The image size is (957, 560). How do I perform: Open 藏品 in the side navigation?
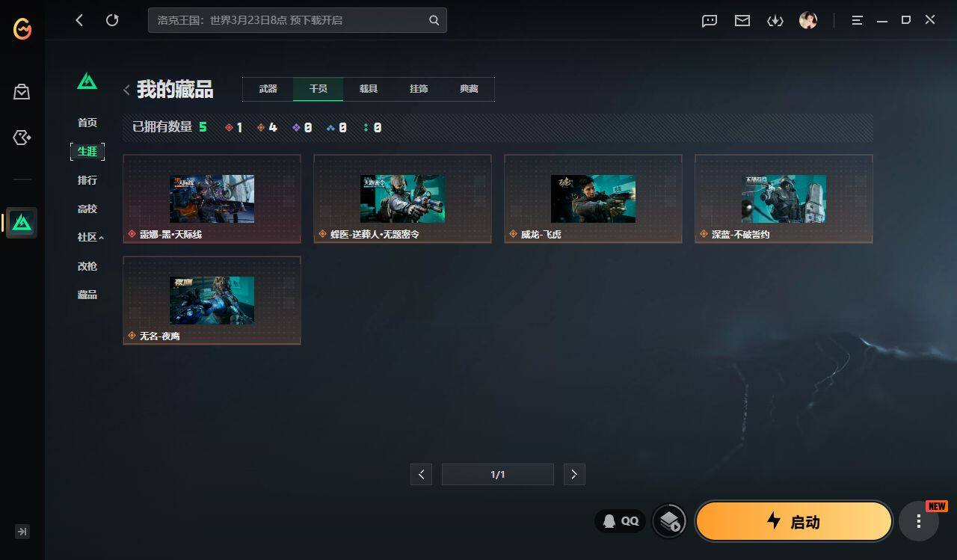coord(87,295)
